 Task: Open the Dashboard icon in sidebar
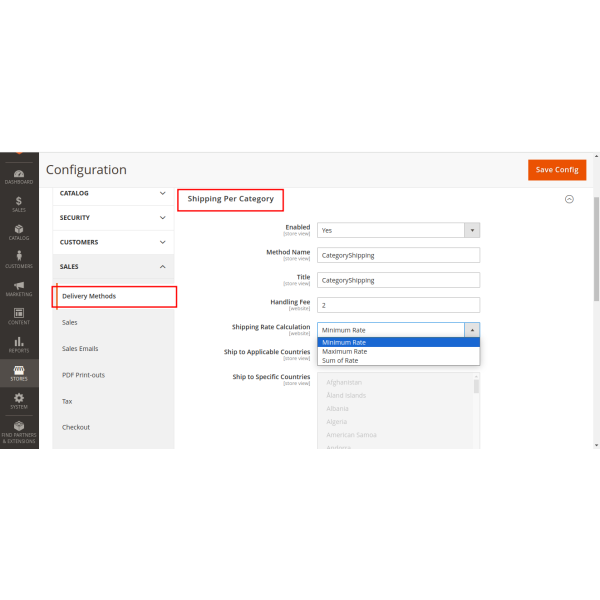(19, 174)
